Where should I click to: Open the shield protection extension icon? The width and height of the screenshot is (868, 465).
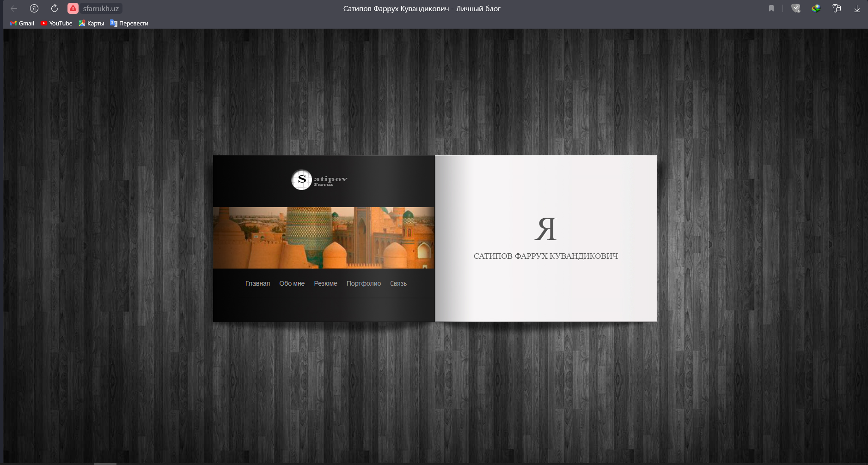point(796,8)
